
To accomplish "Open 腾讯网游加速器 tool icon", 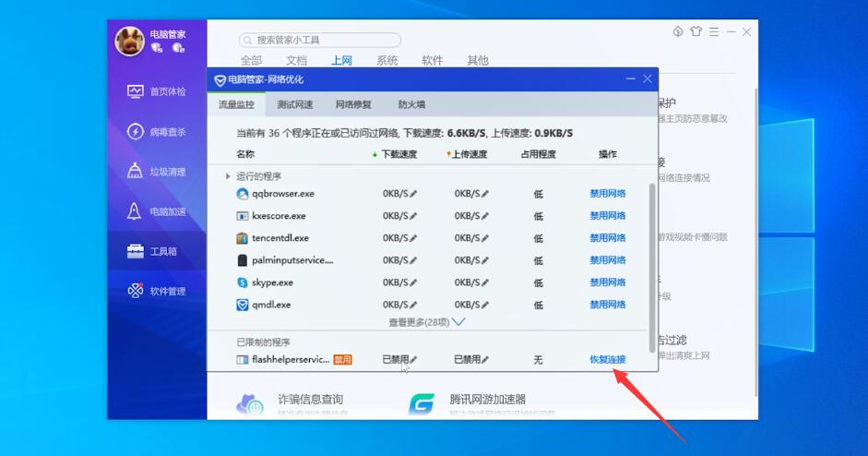I will pyautogui.click(x=422, y=404).
